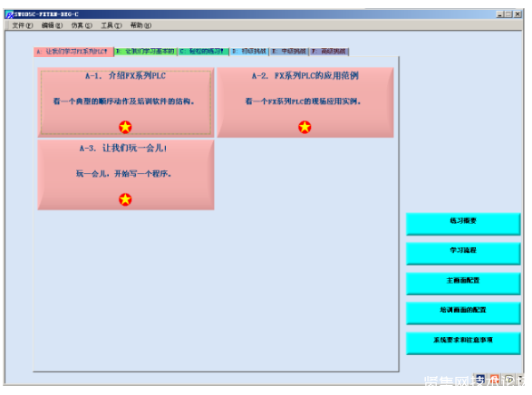Open the 编辑 menu
Image resolution: width=532 pixels, height=395 pixels.
(x=52, y=25)
